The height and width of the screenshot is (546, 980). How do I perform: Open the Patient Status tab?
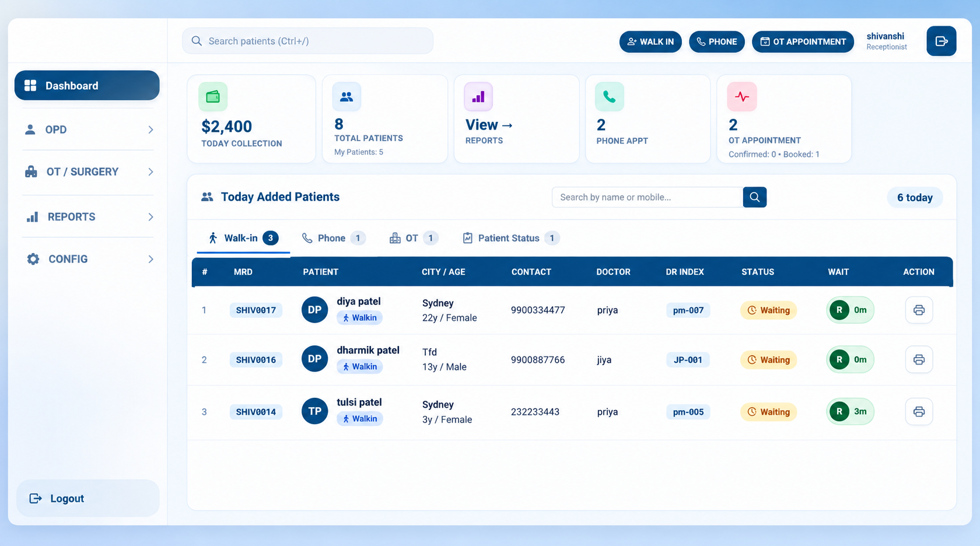click(511, 238)
